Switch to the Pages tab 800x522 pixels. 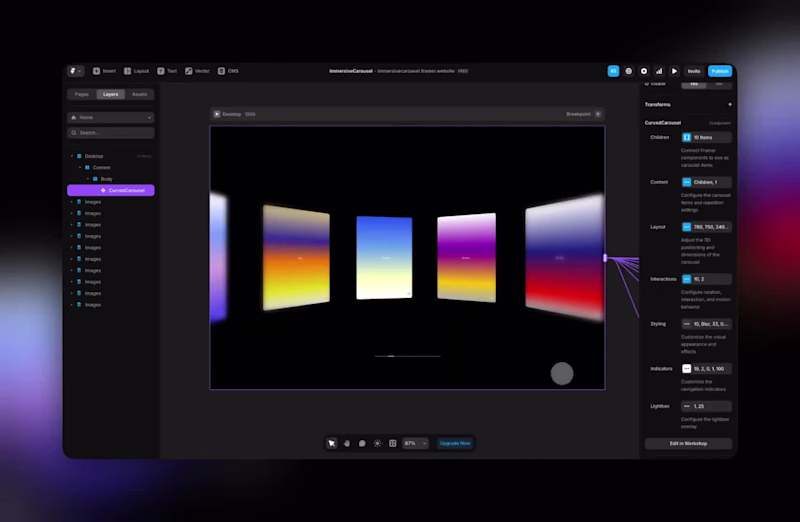tap(82, 94)
